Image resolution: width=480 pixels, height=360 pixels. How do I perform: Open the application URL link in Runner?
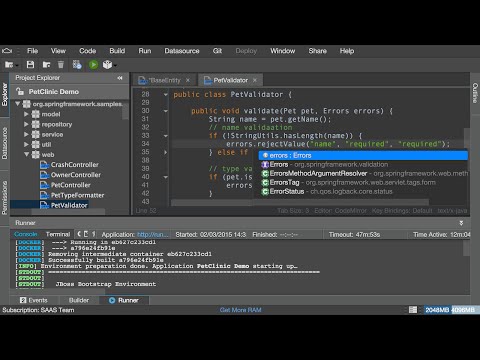pyautogui.click(x=153, y=235)
